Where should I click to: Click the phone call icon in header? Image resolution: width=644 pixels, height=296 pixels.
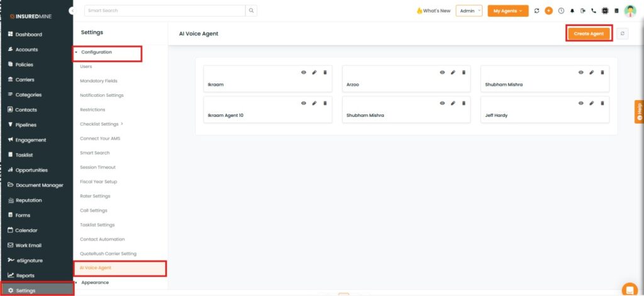(594, 11)
